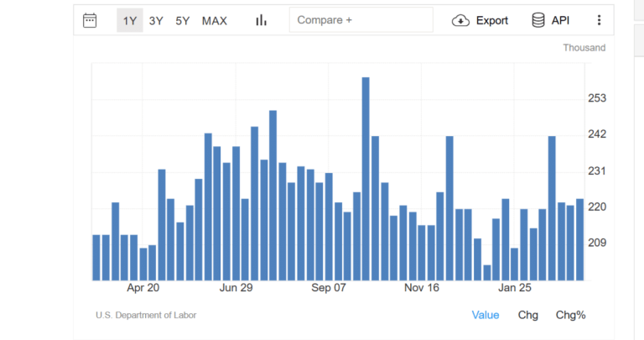Select the MAX time range
Image resolution: width=644 pixels, height=340 pixels.
[214, 20]
